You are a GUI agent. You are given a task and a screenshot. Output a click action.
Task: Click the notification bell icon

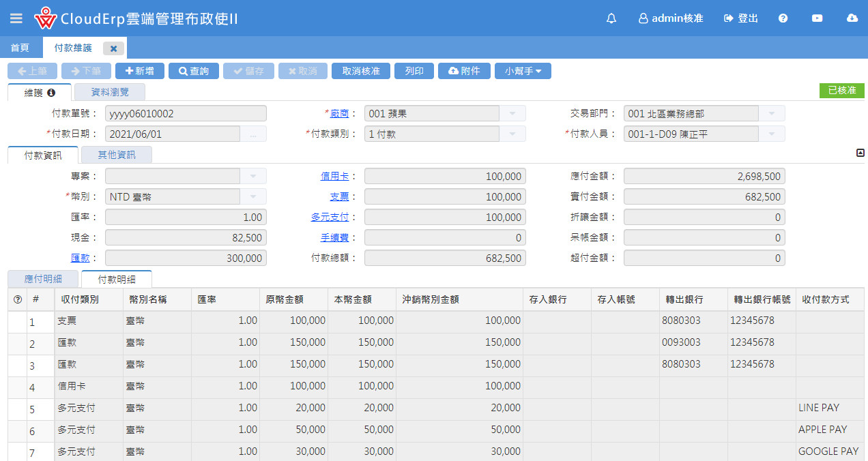click(x=611, y=18)
